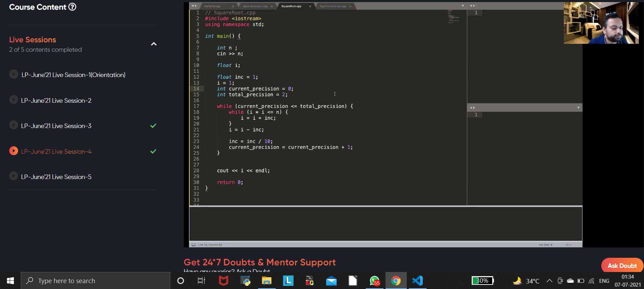Switch to the UpperAndLower.cpp editor tab

[x=255, y=6]
